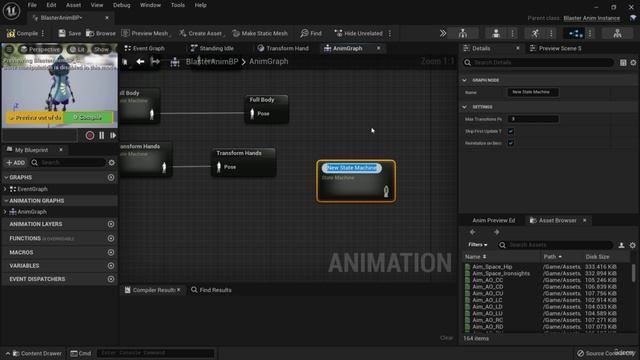Open the Asset menu

click(73, 5)
